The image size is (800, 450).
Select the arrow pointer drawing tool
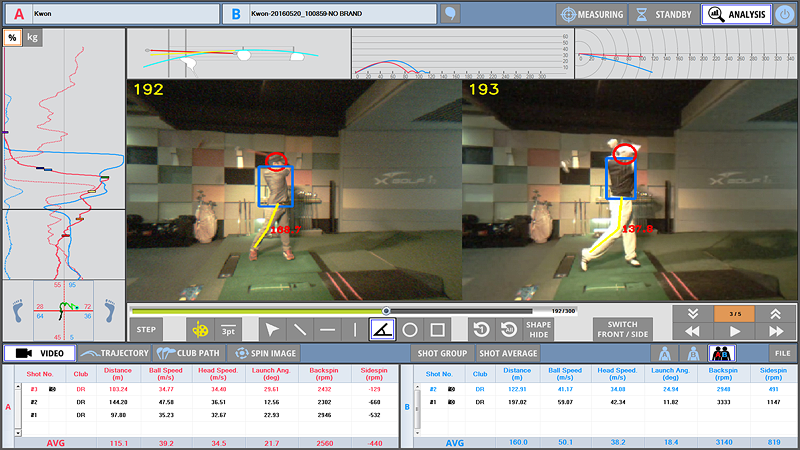point(272,330)
